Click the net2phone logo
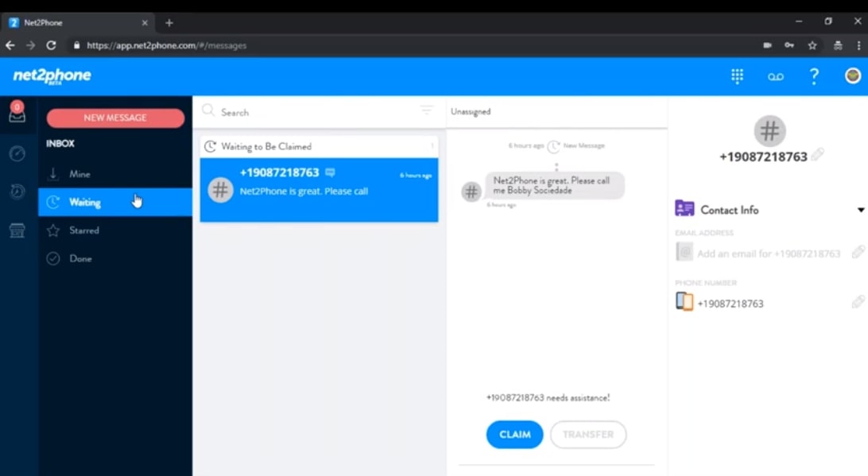The image size is (868, 476). coord(52,76)
